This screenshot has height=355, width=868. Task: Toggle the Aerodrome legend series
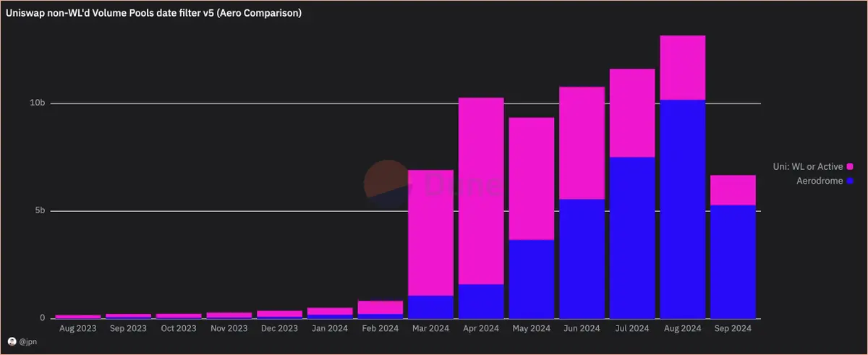coord(824,181)
